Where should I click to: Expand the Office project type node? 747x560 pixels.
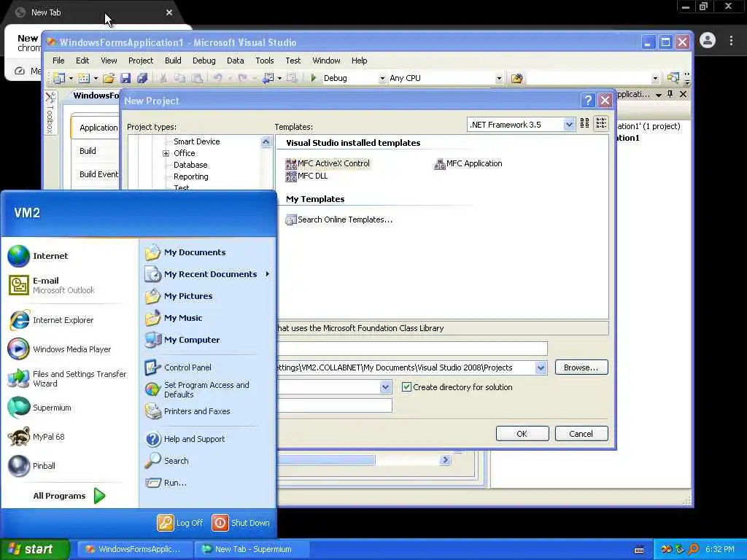166,153
